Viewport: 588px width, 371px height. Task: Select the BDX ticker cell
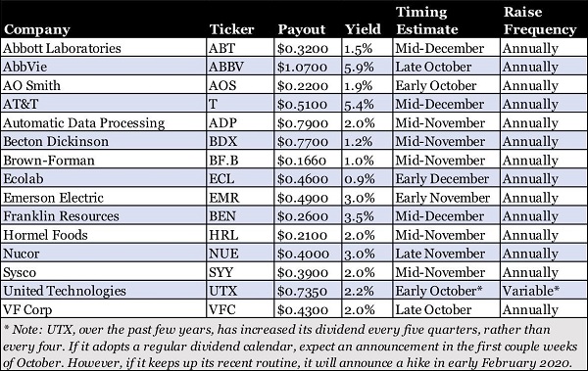point(240,141)
